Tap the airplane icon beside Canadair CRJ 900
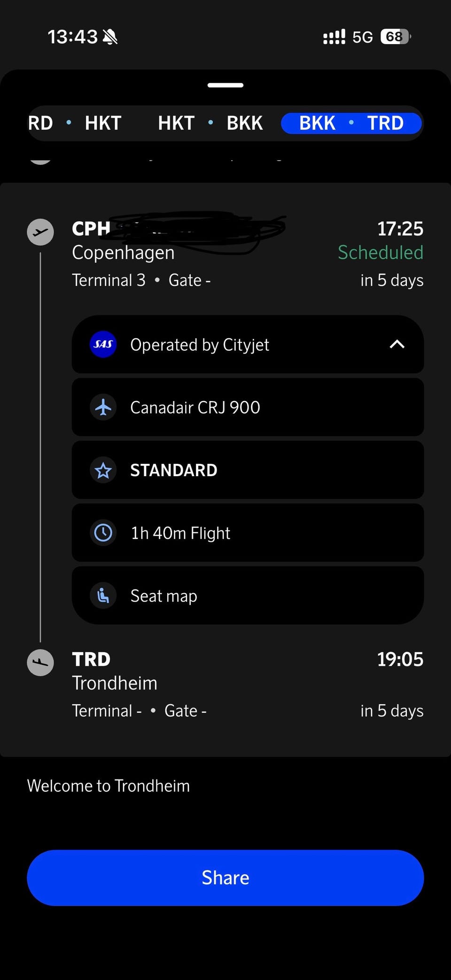The image size is (451, 980). pos(103,407)
